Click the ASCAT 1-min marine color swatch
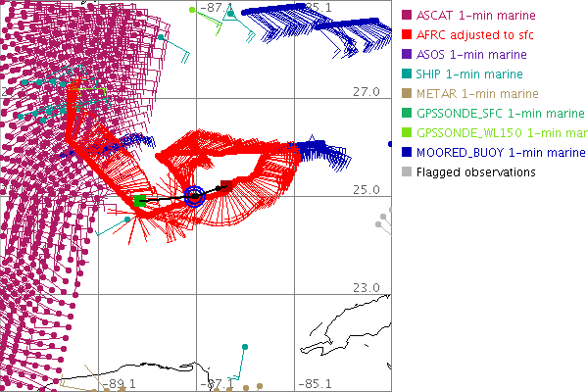This screenshot has width=588, height=392. [407, 16]
